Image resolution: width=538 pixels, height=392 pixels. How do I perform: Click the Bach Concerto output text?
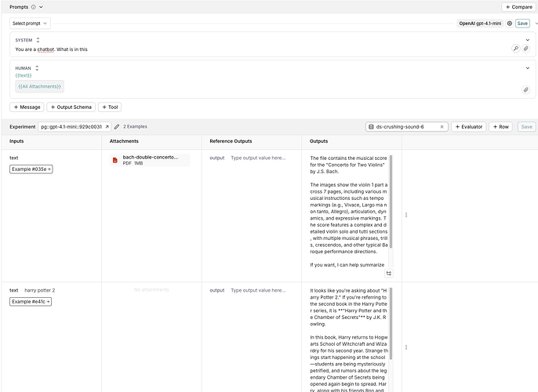348,211
